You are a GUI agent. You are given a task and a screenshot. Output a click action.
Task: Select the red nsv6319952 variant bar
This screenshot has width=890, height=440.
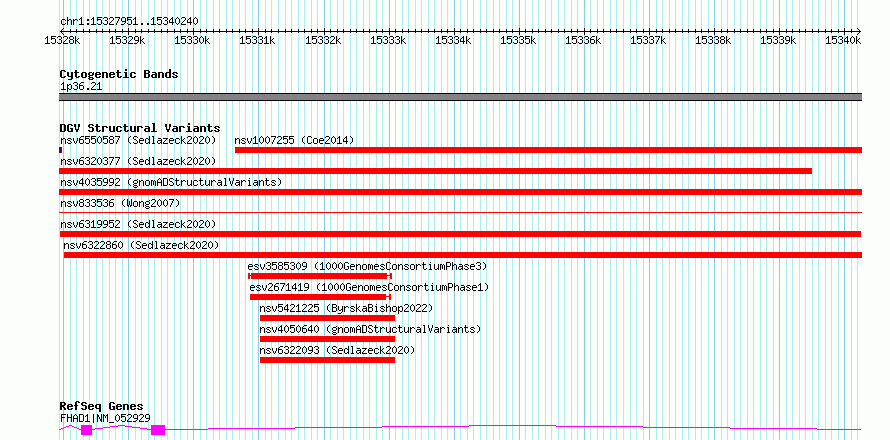click(460, 234)
